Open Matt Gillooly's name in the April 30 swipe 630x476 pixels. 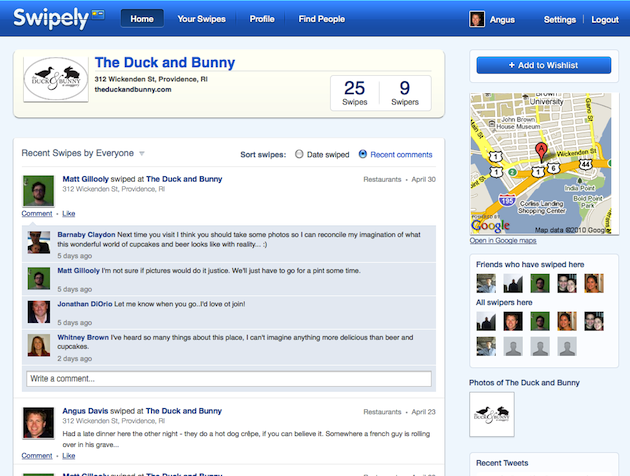(x=86, y=179)
